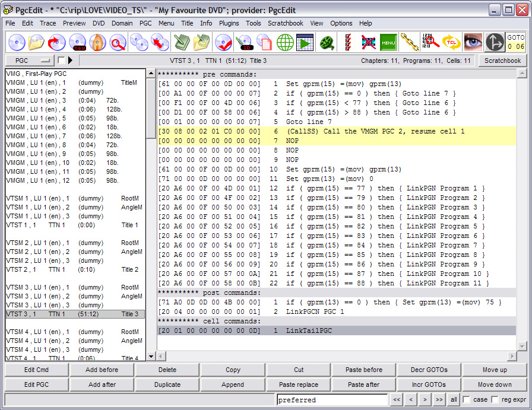The image size is (532, 410).
Task: Click the command pane scroll down arrow
Action: click(x=522, y=347)
